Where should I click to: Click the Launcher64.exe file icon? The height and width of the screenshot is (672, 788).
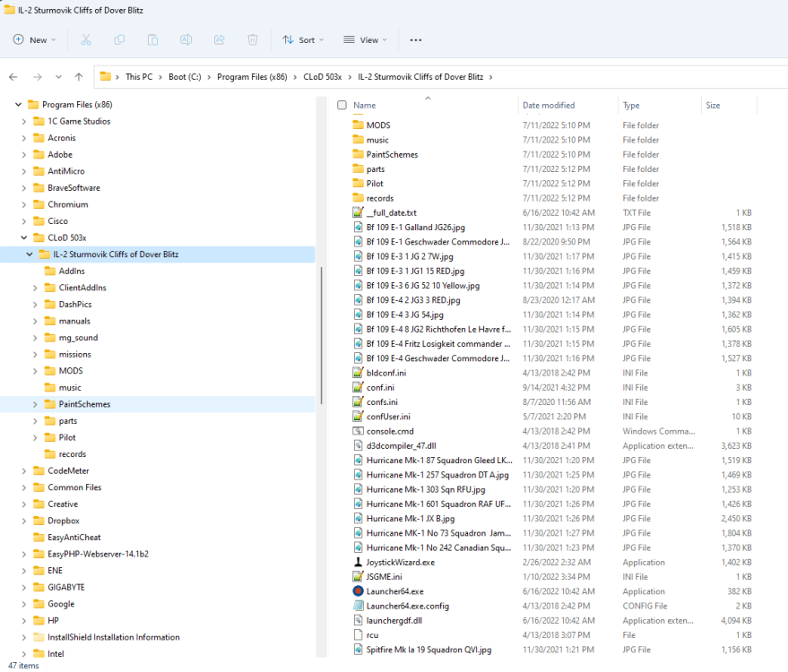tap(359, 591)
